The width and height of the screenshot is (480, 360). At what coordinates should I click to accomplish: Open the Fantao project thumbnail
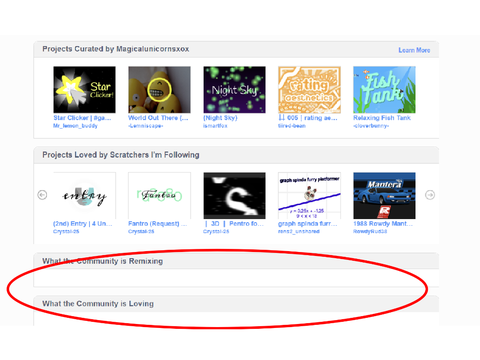click(159, 196)
